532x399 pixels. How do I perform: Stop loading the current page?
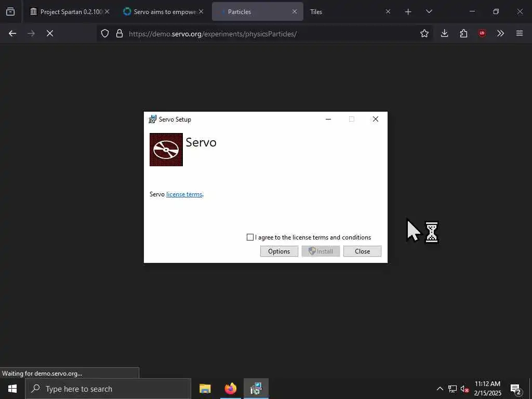(x=50, y=33)
